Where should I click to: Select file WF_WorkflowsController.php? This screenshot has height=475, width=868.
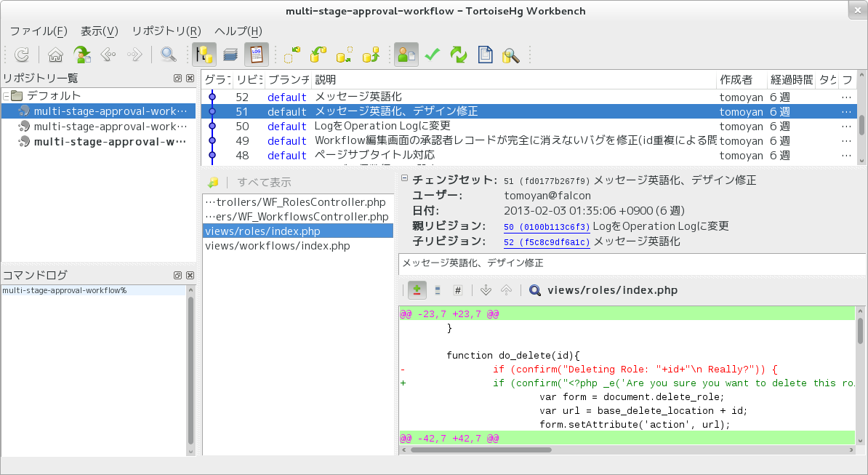point(298,217)
